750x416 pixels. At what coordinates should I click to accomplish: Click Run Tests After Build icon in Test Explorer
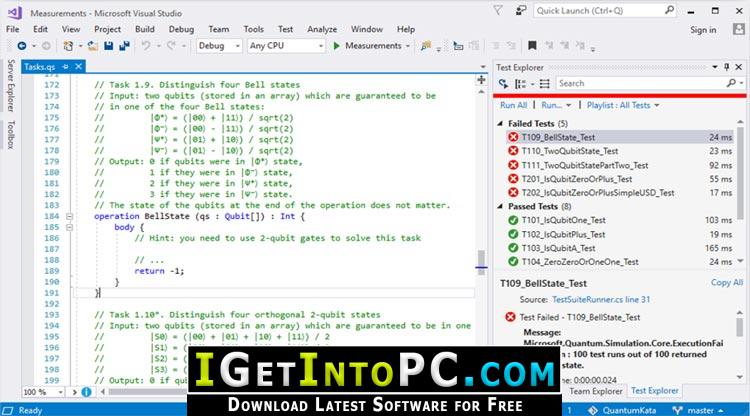point(503,84)
